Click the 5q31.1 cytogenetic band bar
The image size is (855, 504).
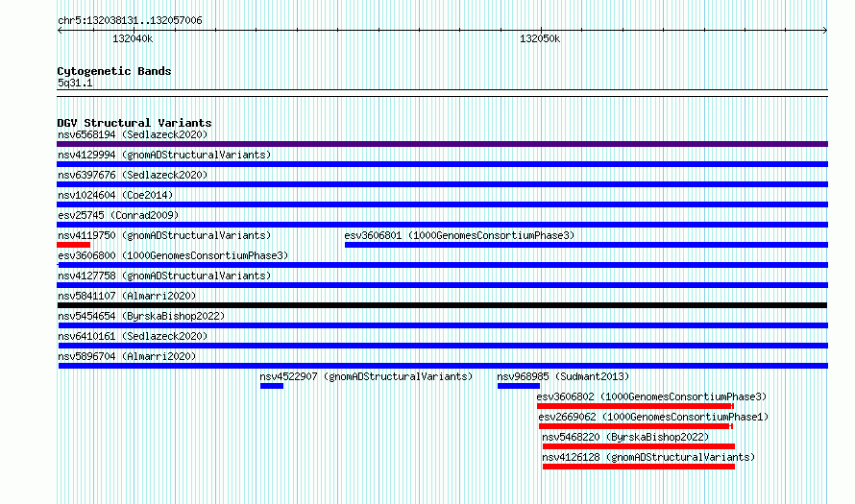click(442, 93)
